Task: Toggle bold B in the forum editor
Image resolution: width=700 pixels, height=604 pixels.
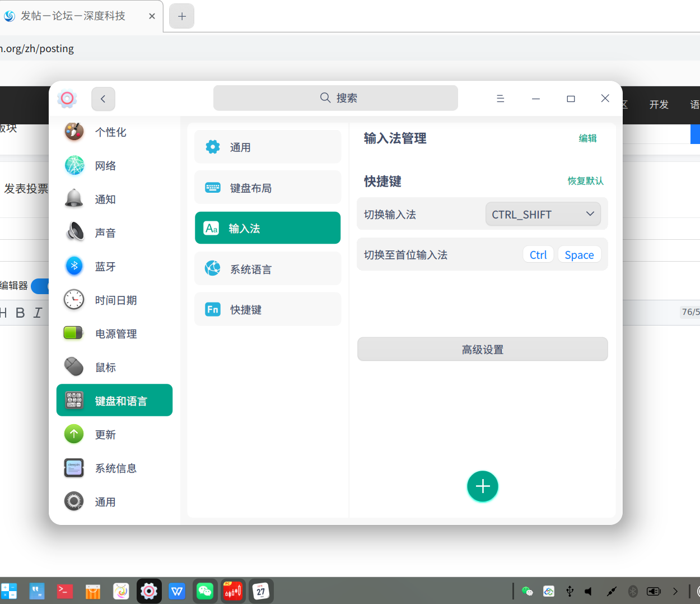Action: 20,313
